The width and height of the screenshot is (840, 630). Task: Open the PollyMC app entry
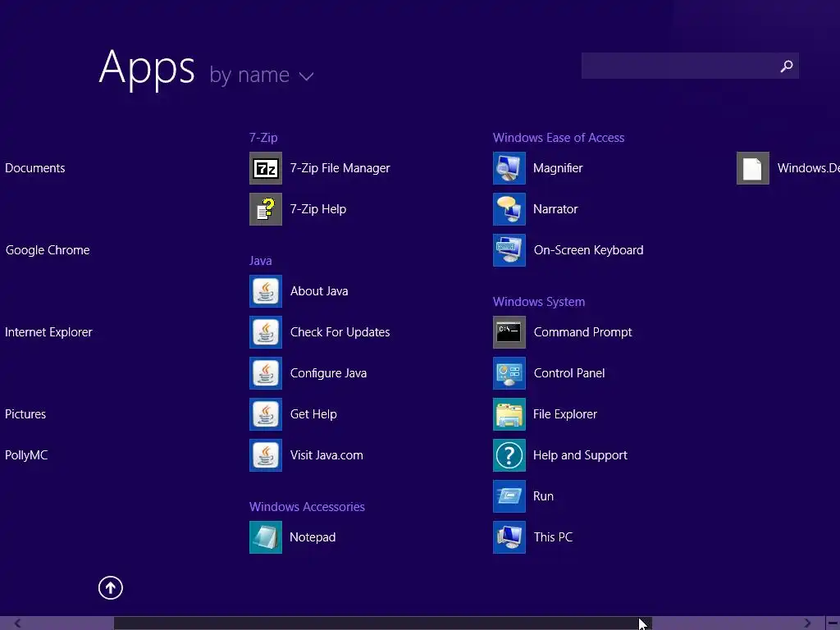pyautogui.click(x=26, y=454)
